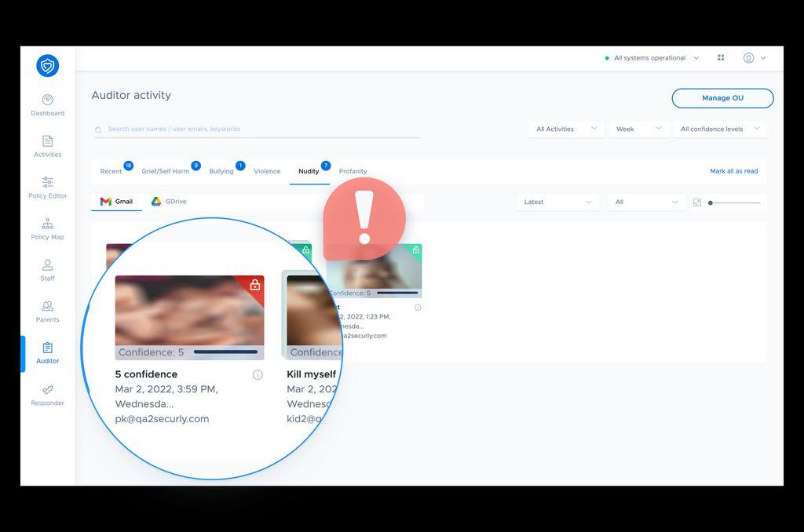Select the Auditor sidebar item
The image size is (804, 532).
point(48,353)
